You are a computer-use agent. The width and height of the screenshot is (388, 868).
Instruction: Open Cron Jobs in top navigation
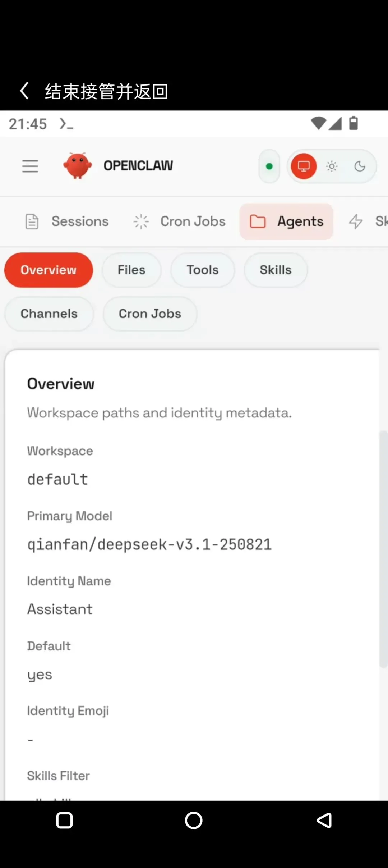click(x=179, y=221)
